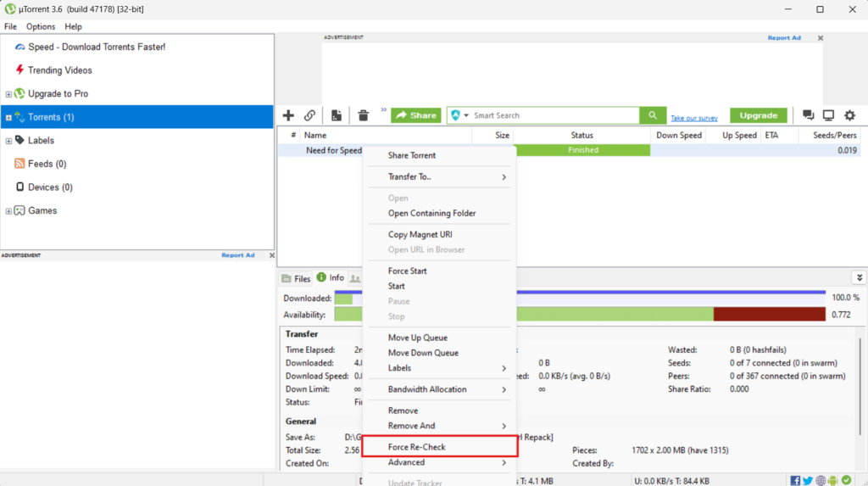
Task: Expand the Upgrade to Pro tree node
Action: pyautogui.click(x=8, y=94)
